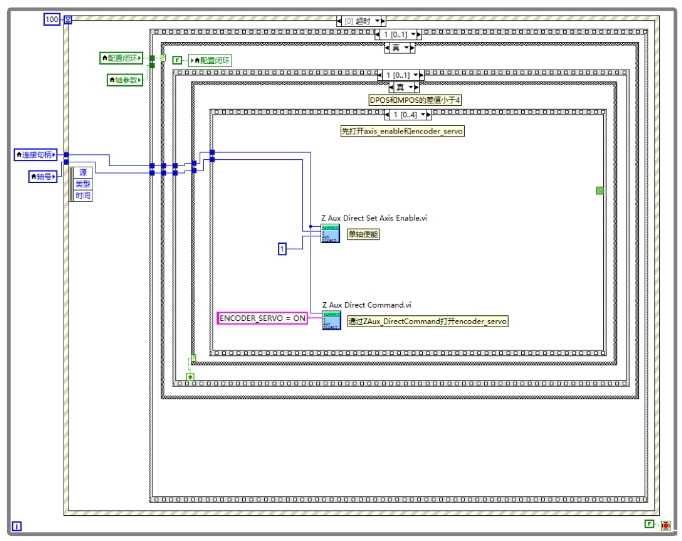This screenshot has height=541, width=682.
Task: Click the label Z Aux Direct Set Axis Enable.vi
Action: coord(374,218)
